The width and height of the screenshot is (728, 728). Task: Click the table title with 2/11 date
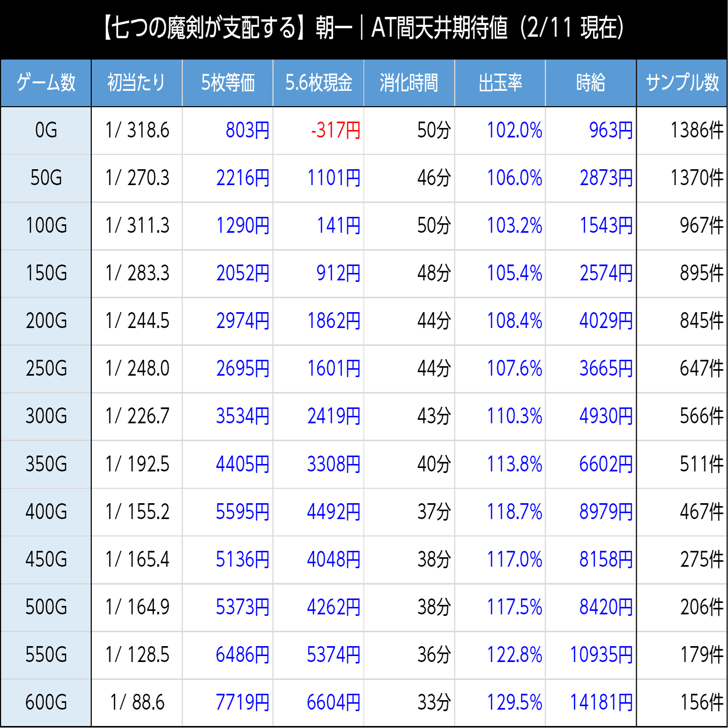pyautogui.click(x=364, y=28)
